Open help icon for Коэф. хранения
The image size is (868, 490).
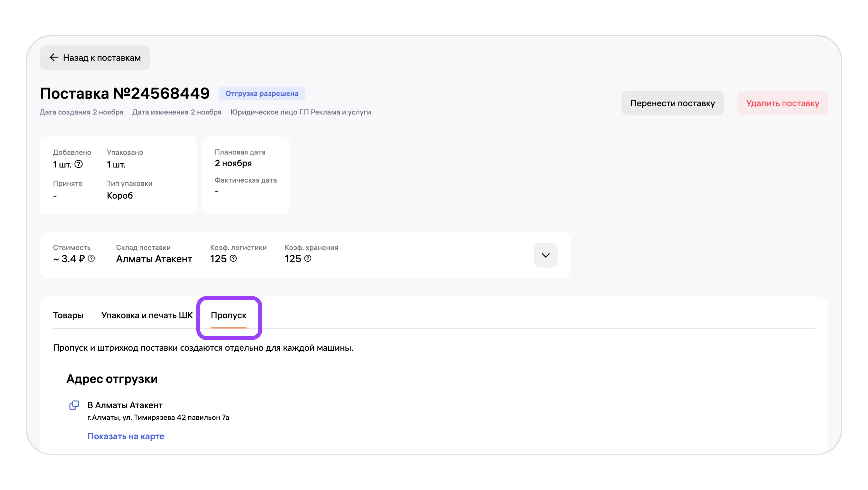(x=308, y=258)
